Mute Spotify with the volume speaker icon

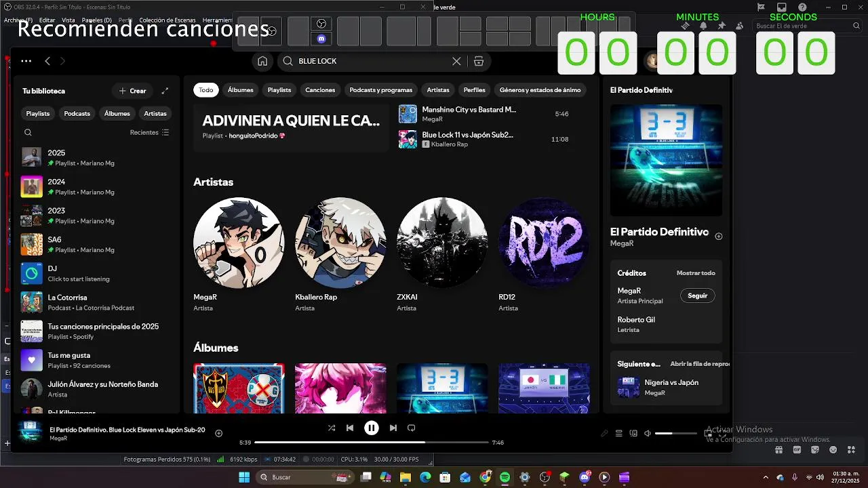tap(648, 433)
